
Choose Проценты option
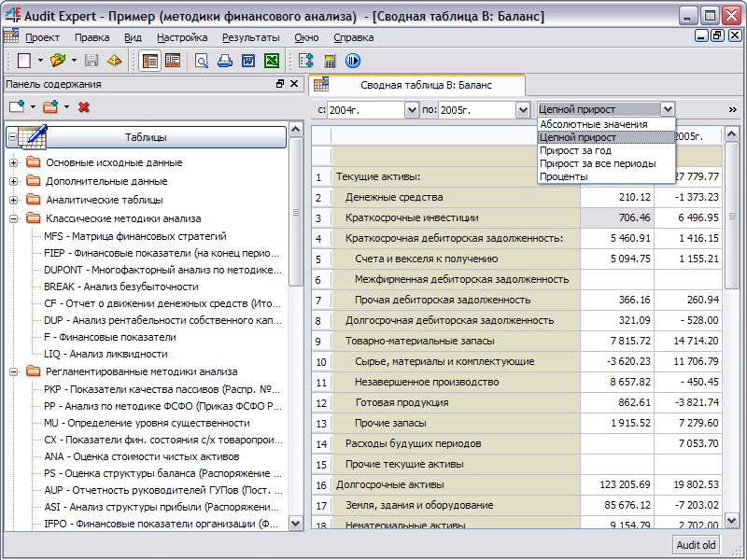[606, 176]
